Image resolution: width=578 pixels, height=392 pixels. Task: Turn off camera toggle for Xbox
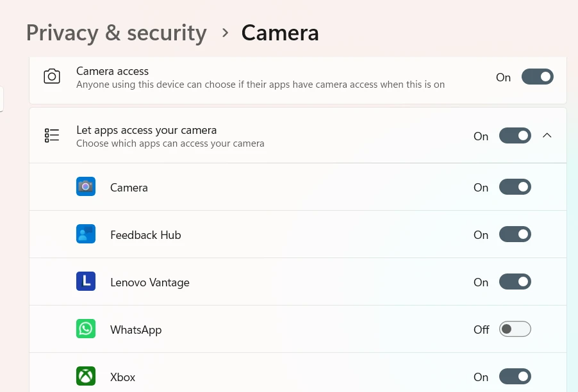point(515,377)
